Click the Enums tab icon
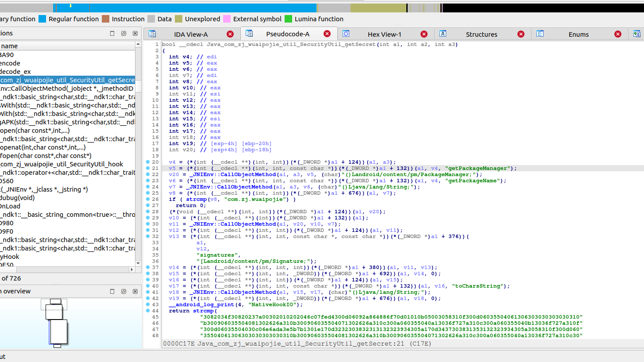This screenshot has width=644, height=362. pyautogui.click(x=540, y=34)
